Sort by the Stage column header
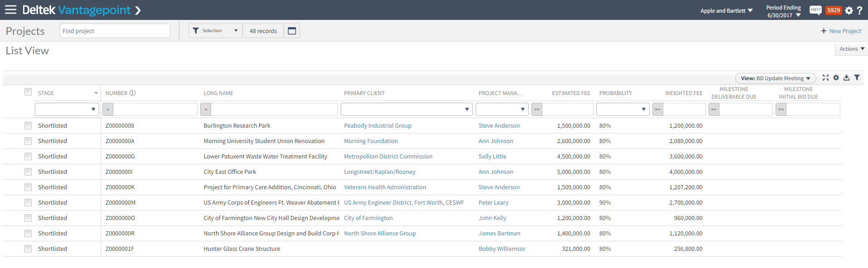This screenshot has width=868, height=268. [x=46, y=93]
